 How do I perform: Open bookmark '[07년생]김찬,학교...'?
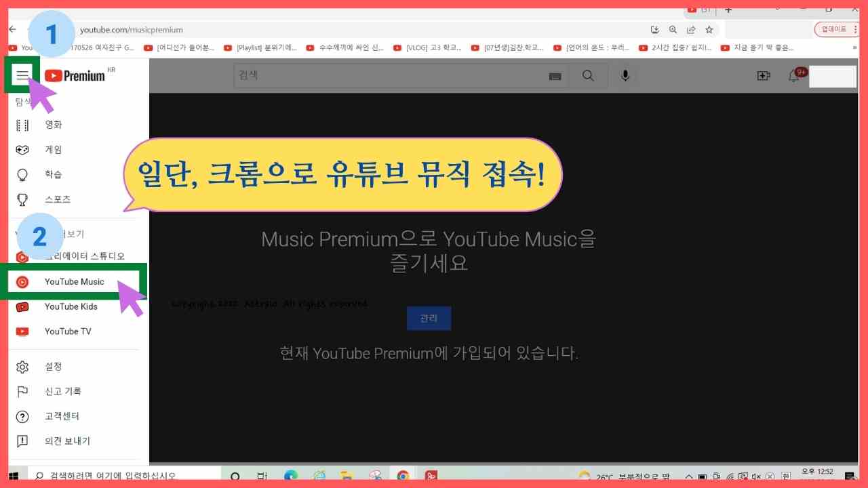click(x=508, y=47)
